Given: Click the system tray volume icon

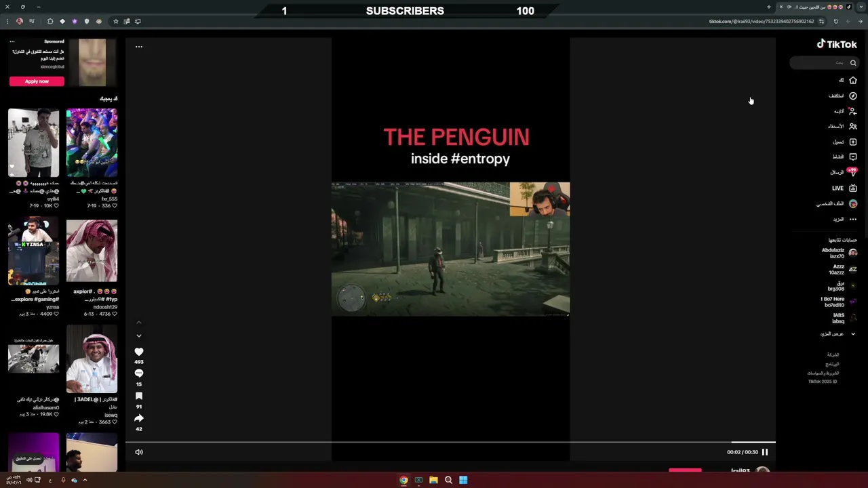Looking at the screenshot, I should click(x=29, y=480).
